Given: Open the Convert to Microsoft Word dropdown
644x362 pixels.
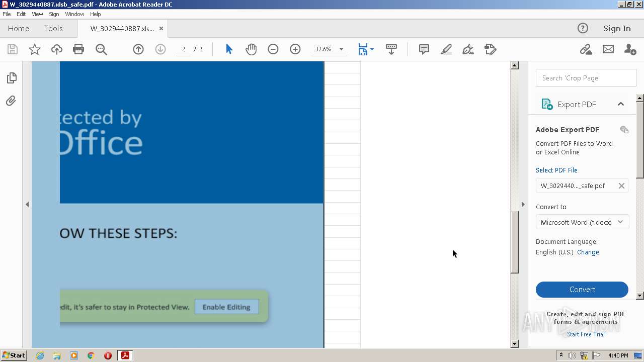Looking at the screenshot, I should pyautogui.click(x=582, y=222).
